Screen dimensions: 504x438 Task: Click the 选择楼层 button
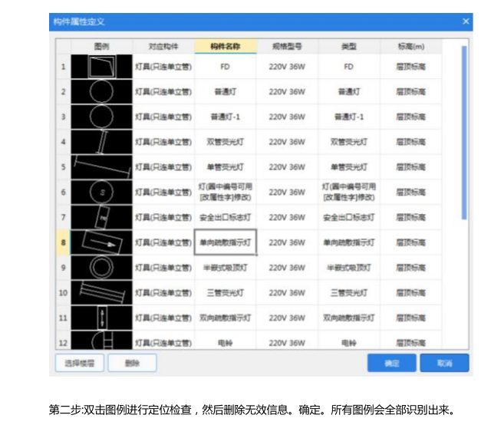point(79,363)
